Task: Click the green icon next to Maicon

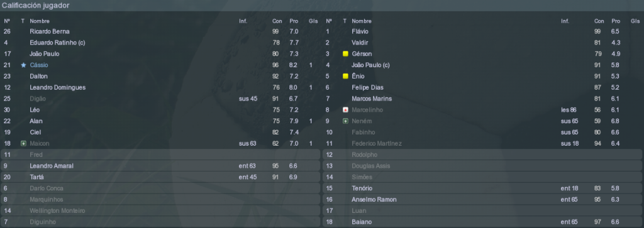Action: (x=23, y=144)
